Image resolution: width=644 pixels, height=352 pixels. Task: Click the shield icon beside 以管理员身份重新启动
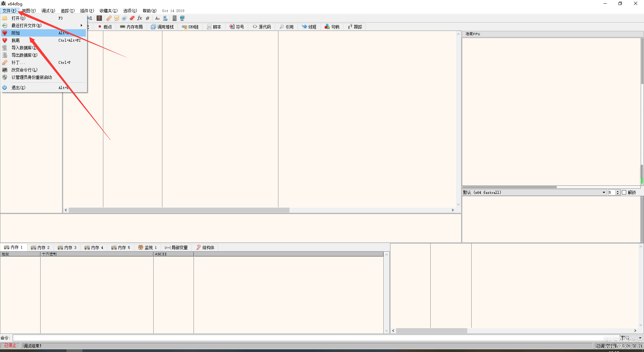(x=5, y=77)
